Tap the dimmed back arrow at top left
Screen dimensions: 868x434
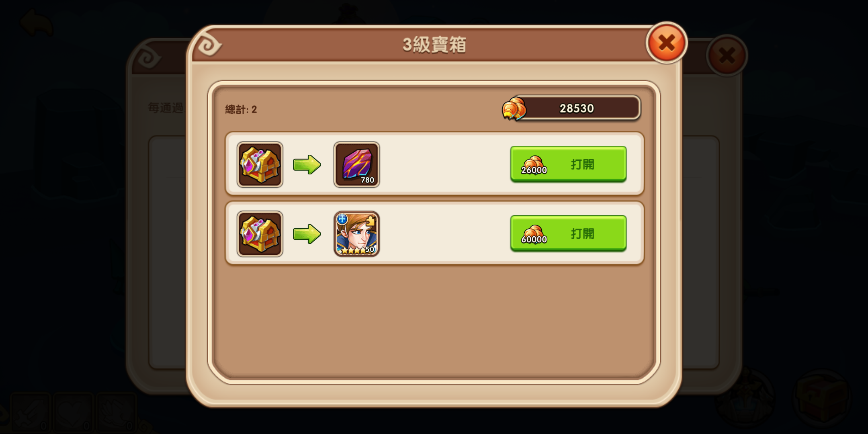(x=36, y=23)
